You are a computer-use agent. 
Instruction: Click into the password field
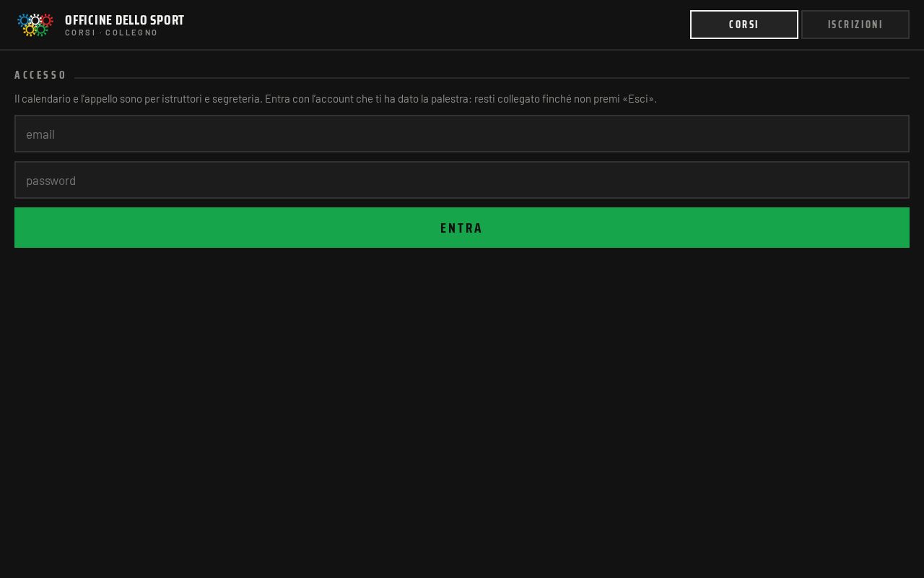(462, 180)
